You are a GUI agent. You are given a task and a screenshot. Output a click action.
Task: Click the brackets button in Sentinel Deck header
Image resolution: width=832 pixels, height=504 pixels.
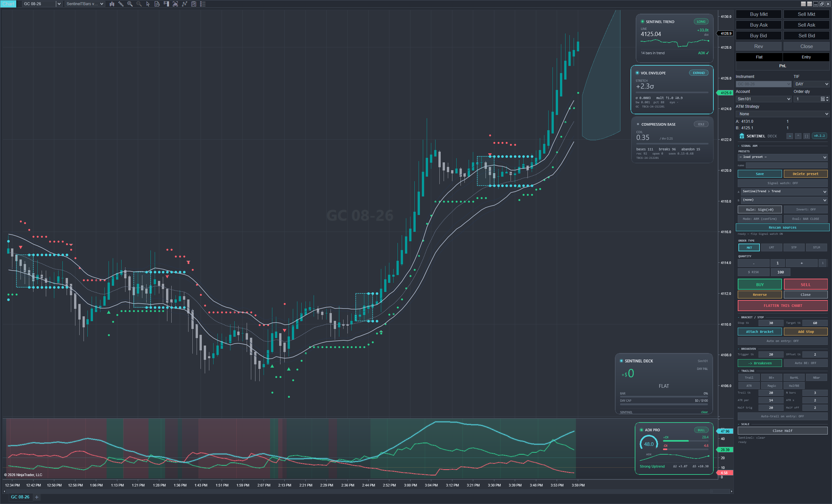tap(806, 136)
